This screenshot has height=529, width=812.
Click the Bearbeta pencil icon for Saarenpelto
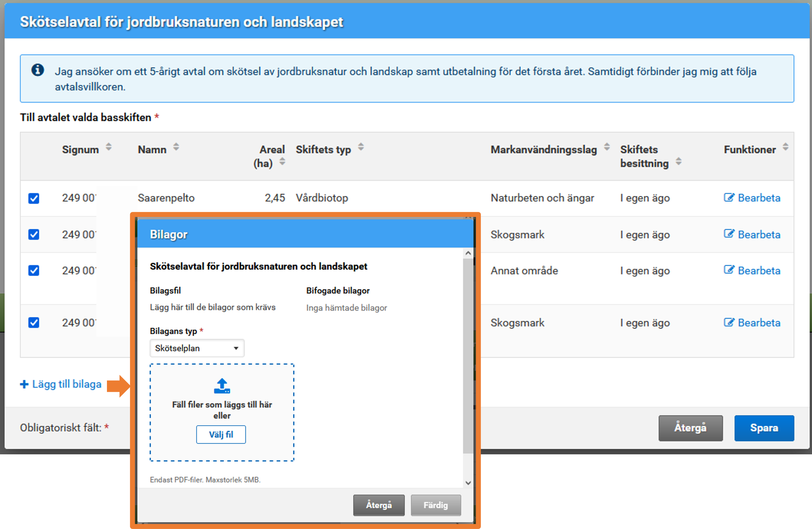[729, 198]
